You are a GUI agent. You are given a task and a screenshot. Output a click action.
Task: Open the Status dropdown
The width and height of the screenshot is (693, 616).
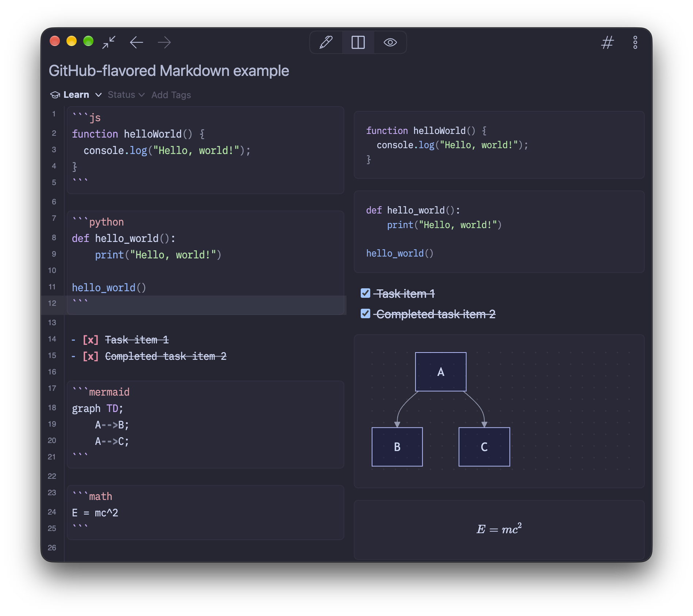click(x=126, y=95)
